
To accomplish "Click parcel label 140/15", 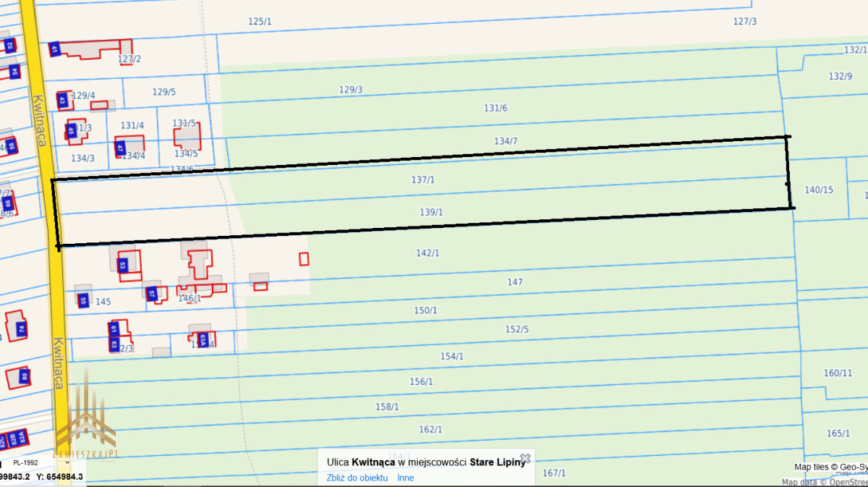I will click(819, 190).
